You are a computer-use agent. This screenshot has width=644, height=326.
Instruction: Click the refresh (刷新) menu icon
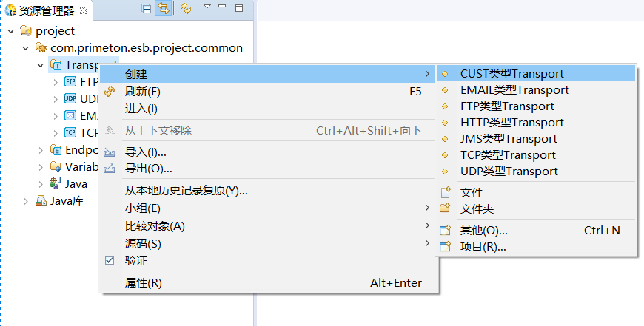[110, 92]
